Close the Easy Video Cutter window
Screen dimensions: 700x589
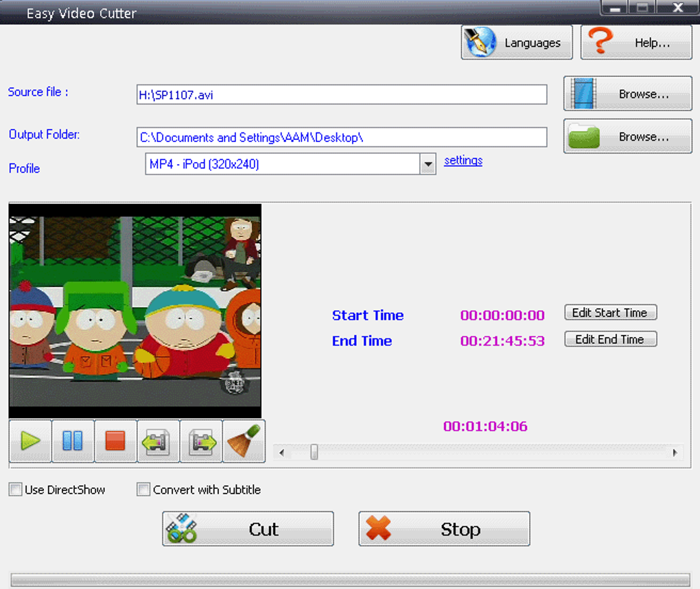point(677,8)
